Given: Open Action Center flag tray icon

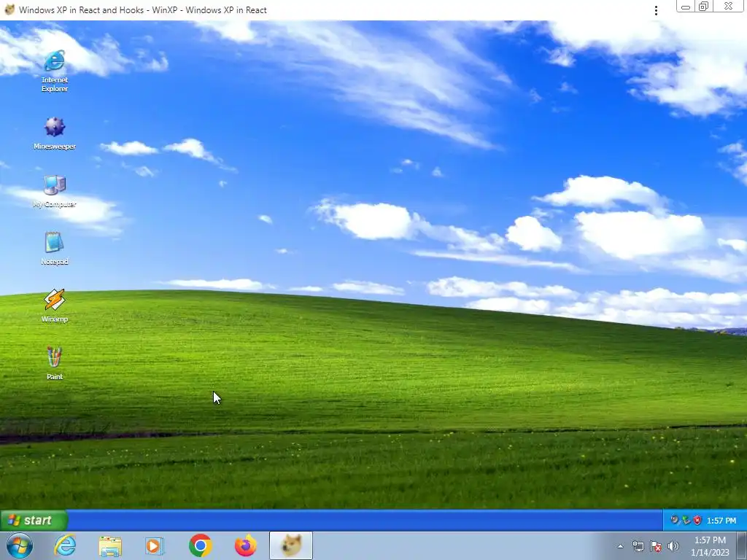Looking at the screenshot, I should tap(656, 546).
